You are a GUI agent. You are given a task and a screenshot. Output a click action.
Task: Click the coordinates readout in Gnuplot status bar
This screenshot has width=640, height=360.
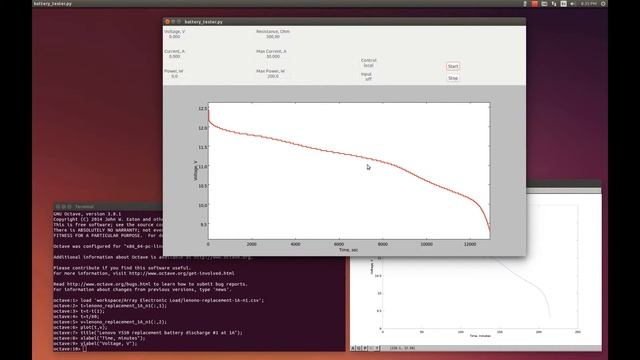[402, 348]
